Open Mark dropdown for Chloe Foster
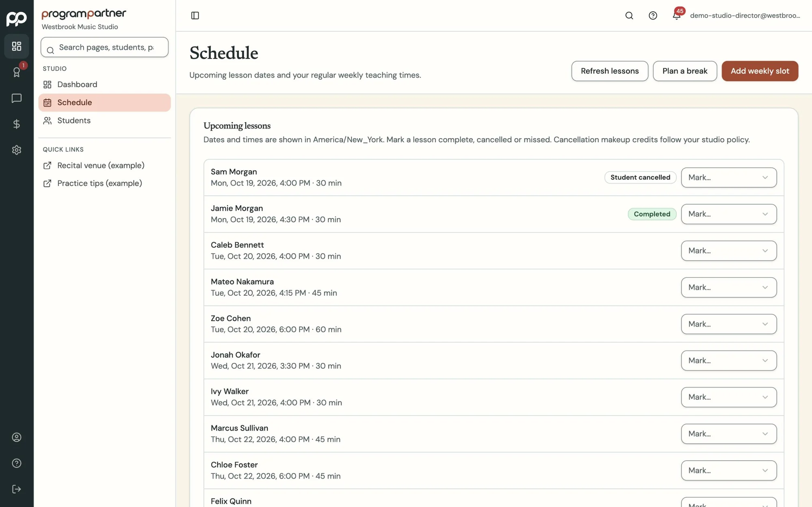 (729, 470)
